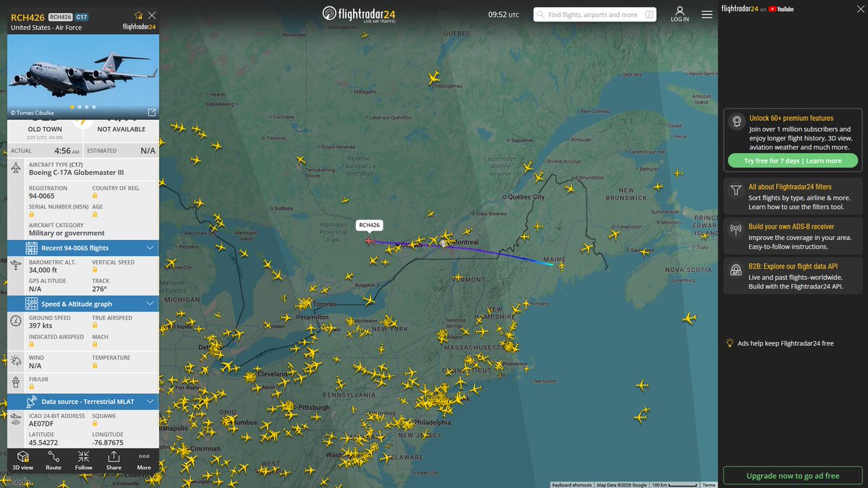
Task: Click the Boeing C-17A Globemaster III text
Action: 77,173
